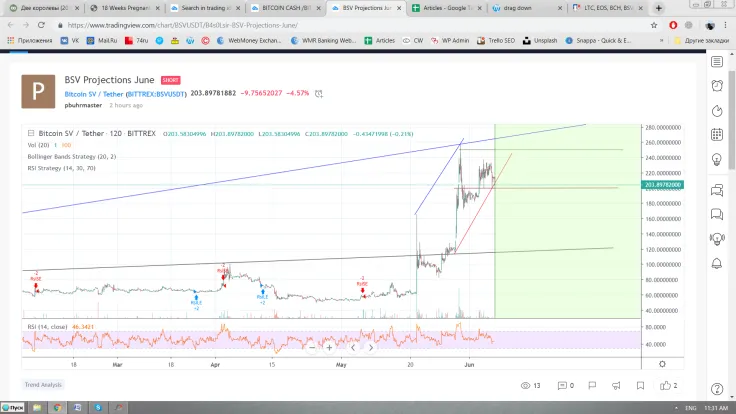Reload the current page

[x=41, y=25]
